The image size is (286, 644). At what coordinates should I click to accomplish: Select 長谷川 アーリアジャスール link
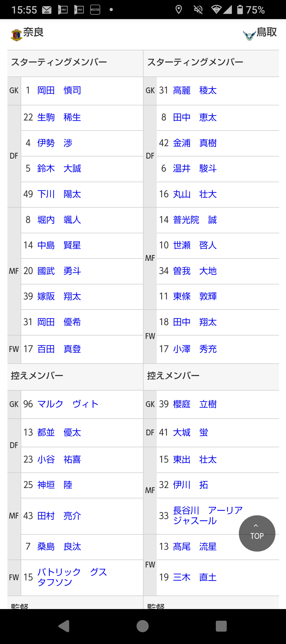point(208,516)
